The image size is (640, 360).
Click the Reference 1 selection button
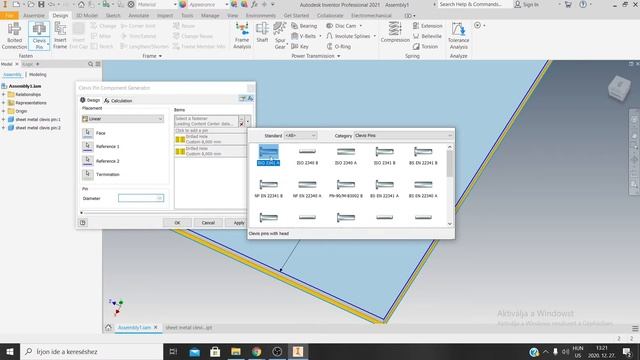pos(87,147)
